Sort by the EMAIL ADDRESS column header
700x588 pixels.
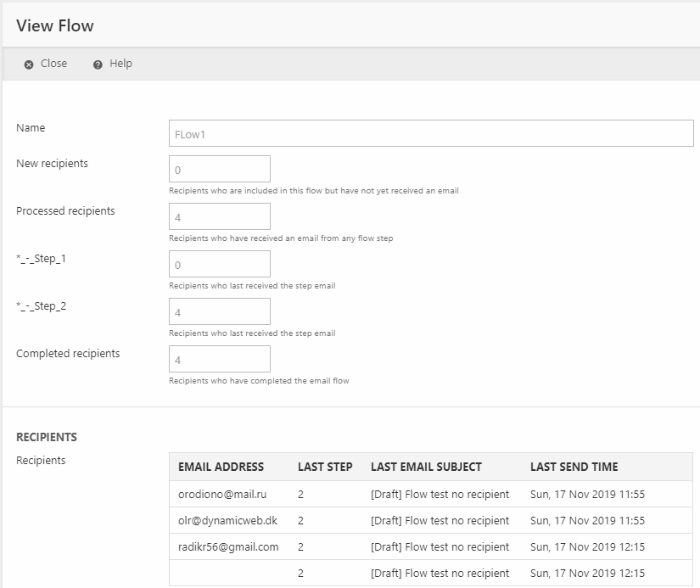(221, 467)
